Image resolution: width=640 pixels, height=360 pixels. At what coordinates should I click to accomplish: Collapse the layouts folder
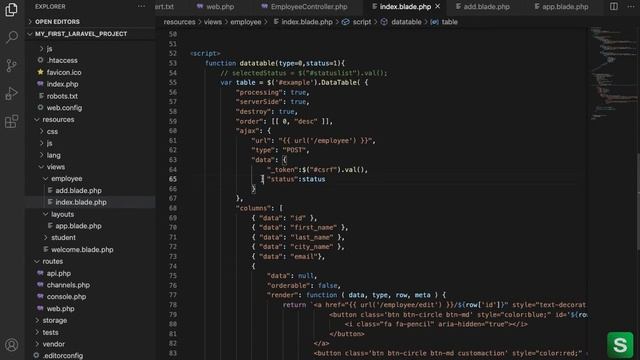coord(46,214)
